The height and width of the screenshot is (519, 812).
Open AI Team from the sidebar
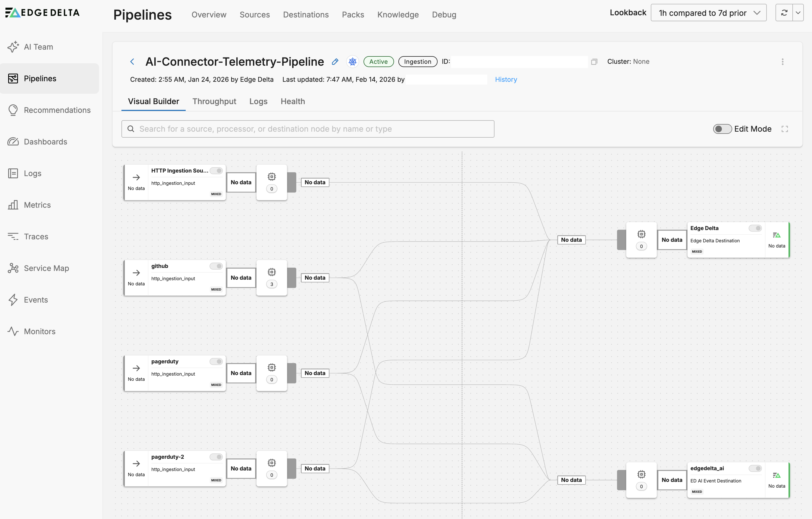coord(38,47)
